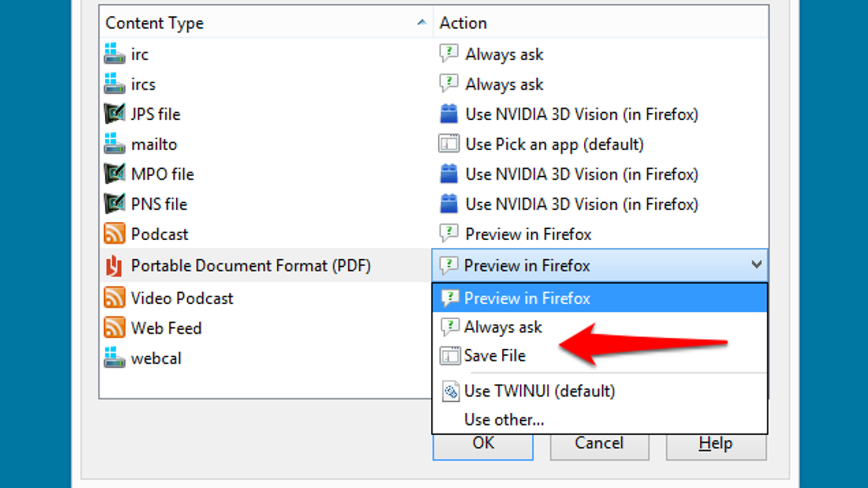Click the Always ask action text for ircs
Image resolution: width=868 pixels, height=488 pixels.
(x=504, y=84)
